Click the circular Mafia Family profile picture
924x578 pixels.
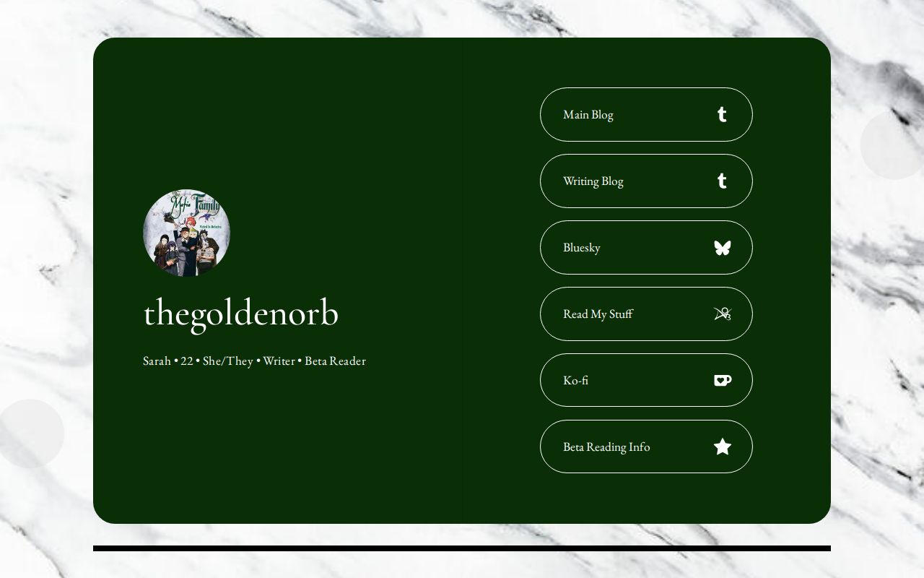(187, 233)
